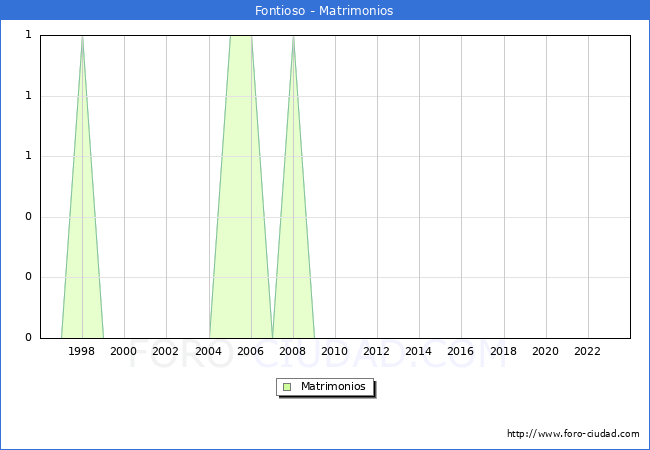Select the 2010 x-axis label
Screen dimensions: 650x450
(335, 351)
